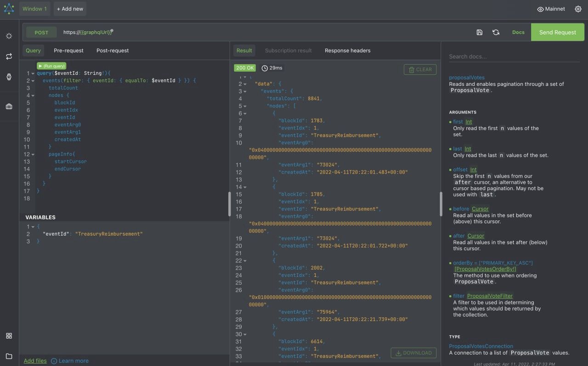Viewport: 588px width, 366px height.
Task: Click the reload docs refresh icon
Action: 496,32
